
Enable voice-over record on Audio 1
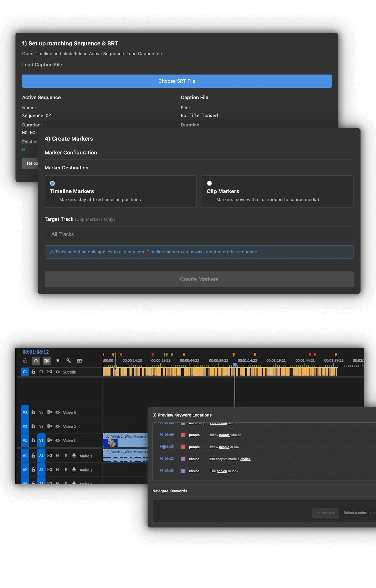pyautogui.click(x=74, y=456)
